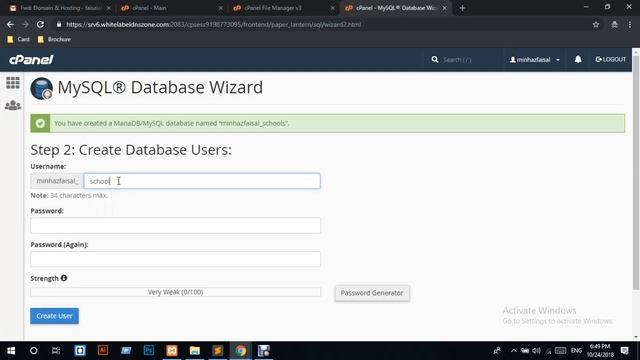This screenshot has width=640, height=360.
Task: Click the Create User button
Action: [54, 316]
